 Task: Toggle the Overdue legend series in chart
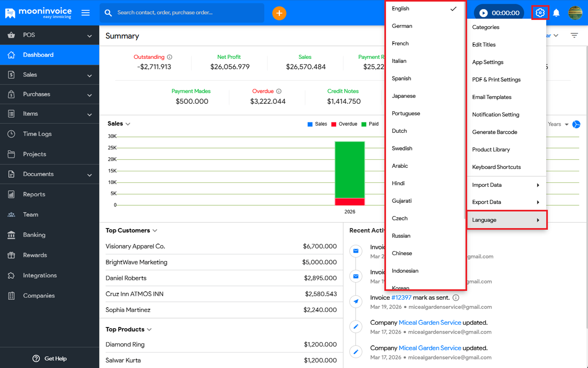344,124
